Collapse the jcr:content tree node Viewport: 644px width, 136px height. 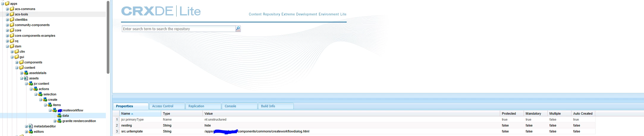[26, 84]
